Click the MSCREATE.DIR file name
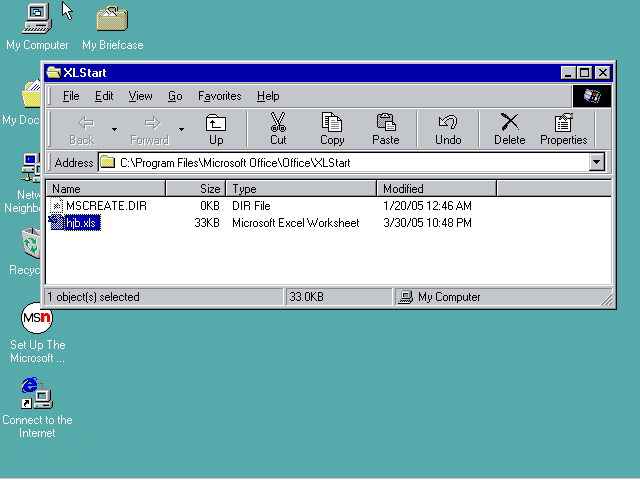 pyautogui.click(x=106, y=205)
